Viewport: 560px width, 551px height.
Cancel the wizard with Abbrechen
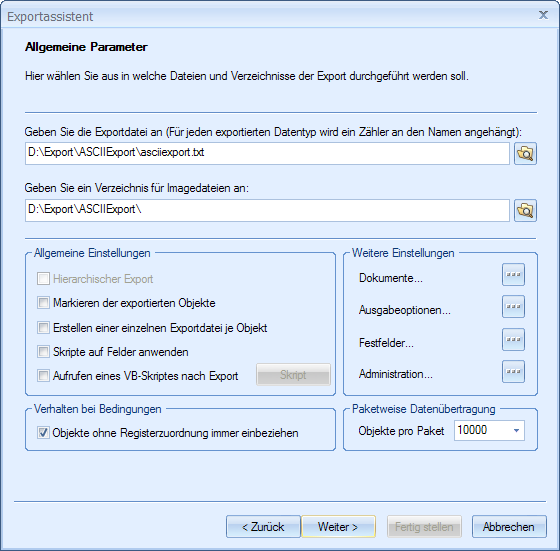[509, 526]
